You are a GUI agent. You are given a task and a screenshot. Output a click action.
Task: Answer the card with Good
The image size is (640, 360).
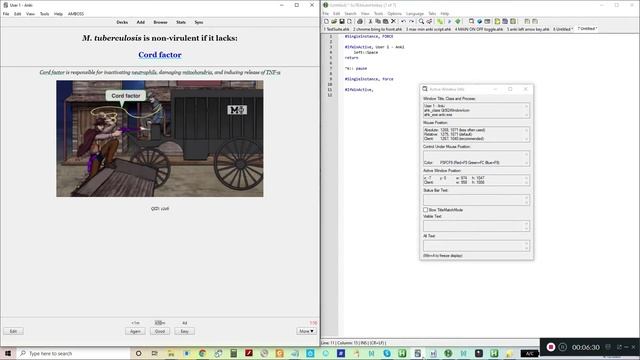pos(160,331)
